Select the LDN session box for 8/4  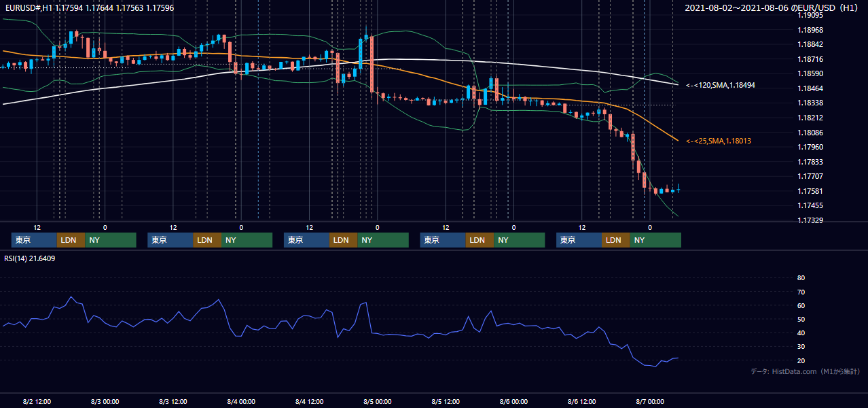(343, 240)
